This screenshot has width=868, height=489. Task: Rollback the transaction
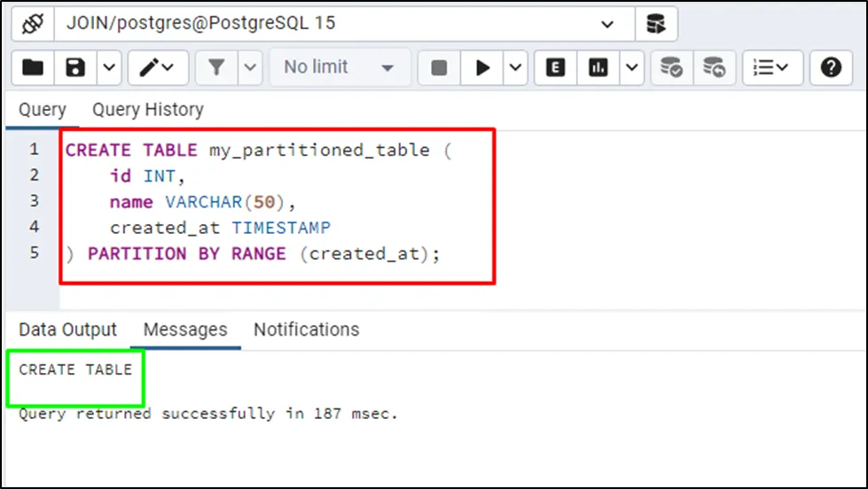pos(714,67)
